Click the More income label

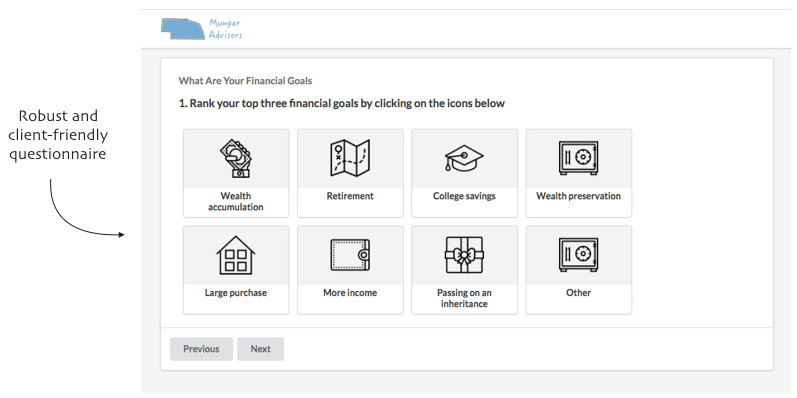point(350,293)
